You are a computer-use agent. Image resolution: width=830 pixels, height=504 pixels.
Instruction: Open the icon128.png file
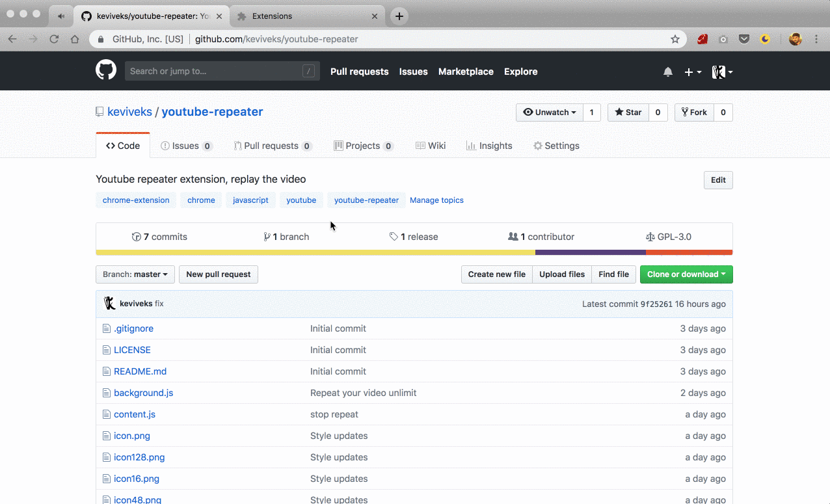click(139, 457)
